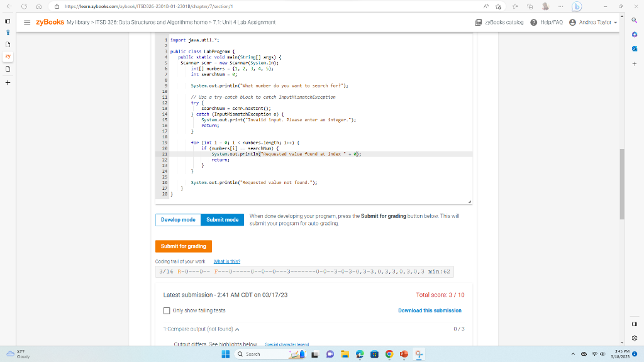
Task: Click the browser home icon
Action: click(40, 7)
